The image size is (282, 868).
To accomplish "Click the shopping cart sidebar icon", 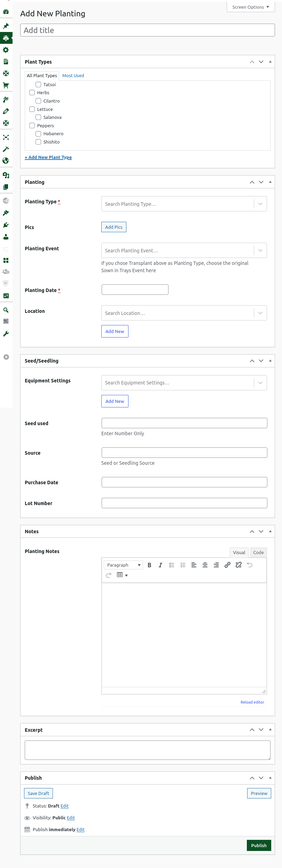I will (x=6, y=85).
